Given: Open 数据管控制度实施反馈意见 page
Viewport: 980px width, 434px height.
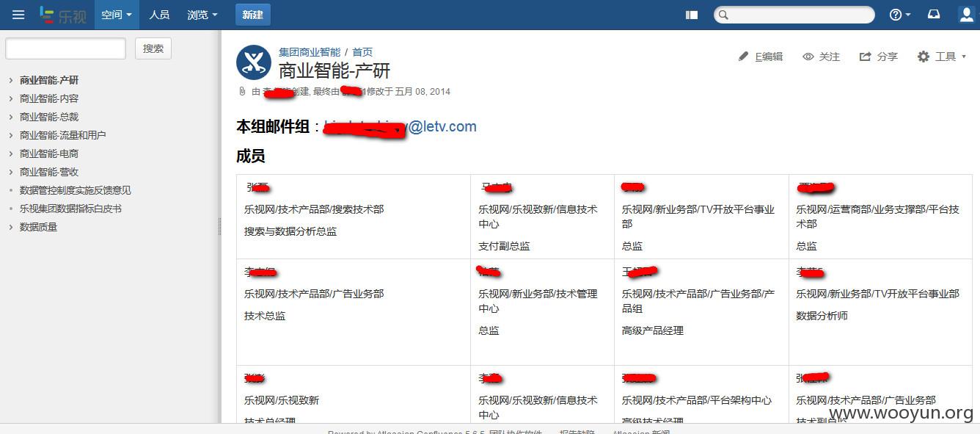Looking at the screenshot, I should (x=76, y=190).
